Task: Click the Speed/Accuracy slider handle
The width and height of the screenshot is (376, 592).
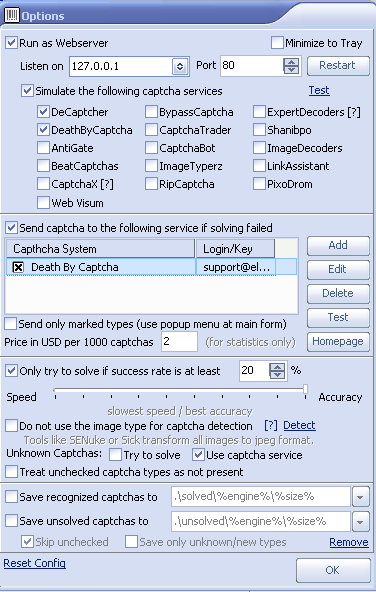Action: pos(305,389)
